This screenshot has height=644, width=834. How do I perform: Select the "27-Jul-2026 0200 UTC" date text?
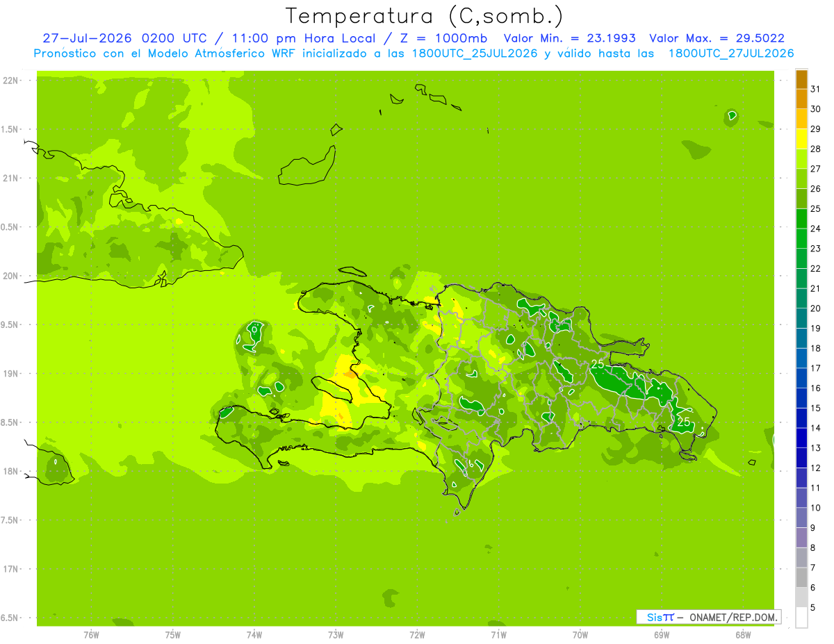click(122, 38)
